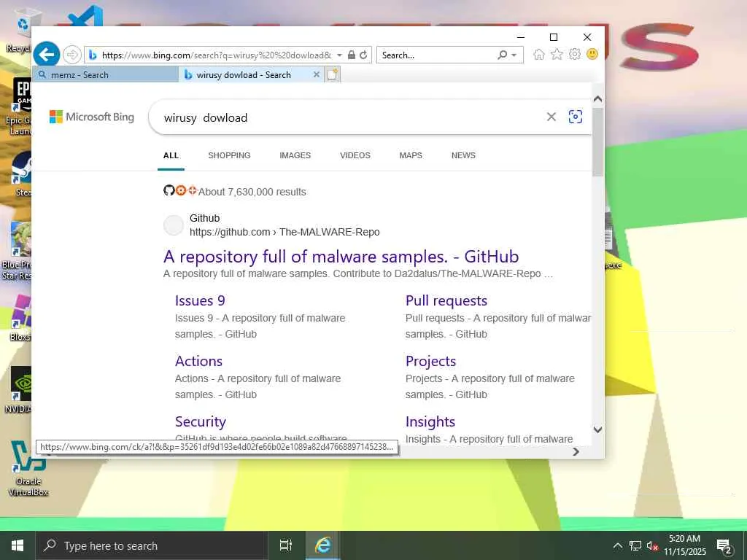
Task: Open the Bloxstrap desktop shortcut
Action: click(x=20, y=318)
